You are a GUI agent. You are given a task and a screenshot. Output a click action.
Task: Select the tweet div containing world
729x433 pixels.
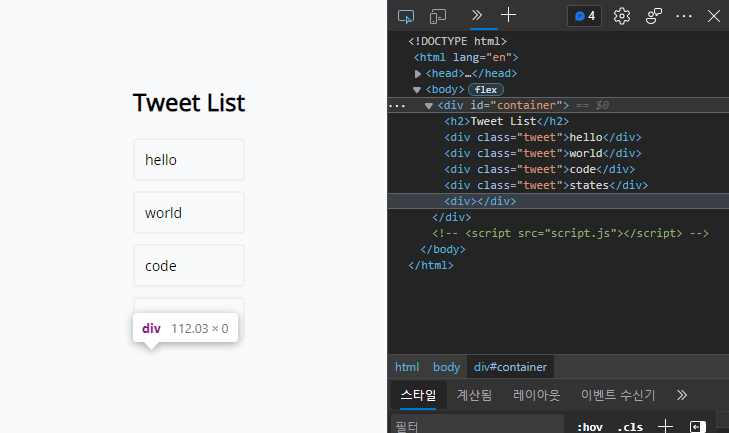[x=543, y=153]
